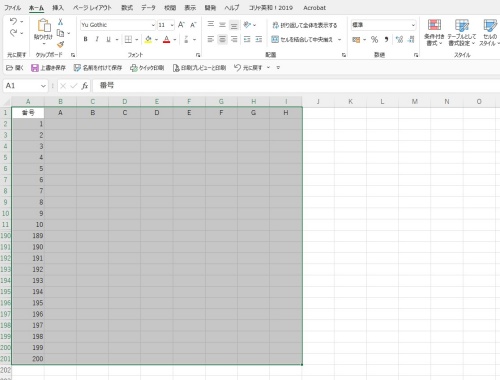Screen dimensions: 500x380
Task: Click the Paste clipboard icon
Action: [44, 25]
